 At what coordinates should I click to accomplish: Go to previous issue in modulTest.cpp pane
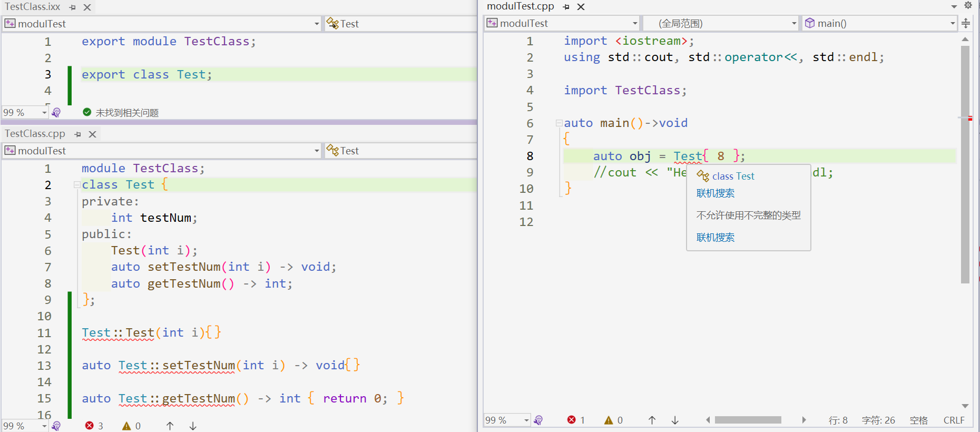(652, 420)
